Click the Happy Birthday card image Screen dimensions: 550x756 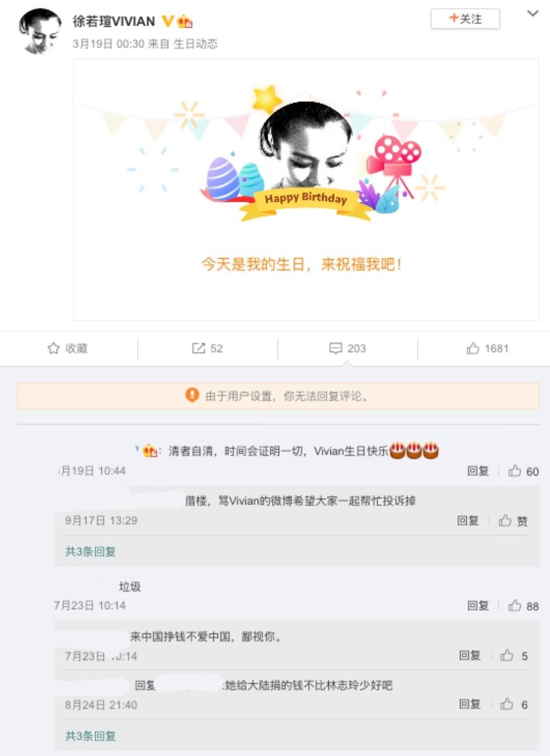click(306, 189)
